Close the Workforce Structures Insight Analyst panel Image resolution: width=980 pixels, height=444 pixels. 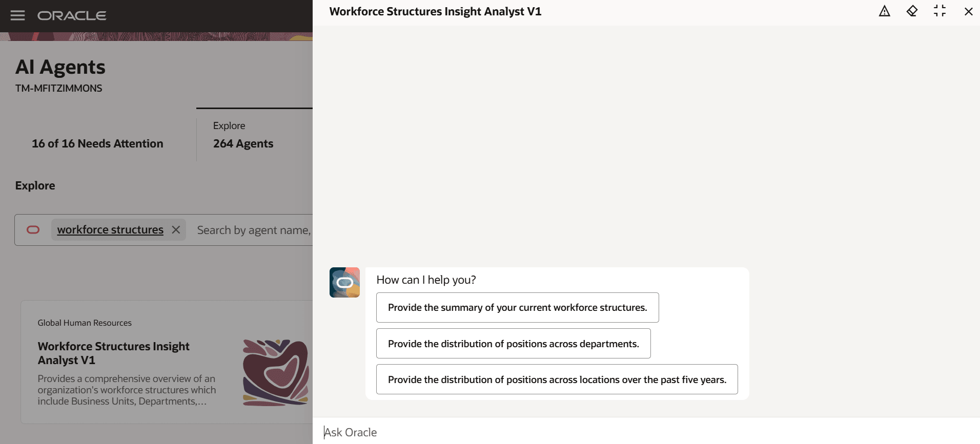[968, 11]
